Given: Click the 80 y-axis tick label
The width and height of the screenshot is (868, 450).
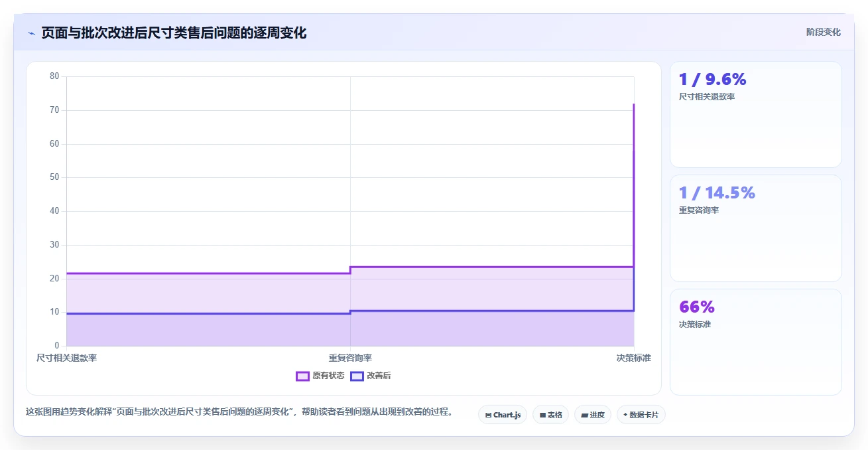Looking at the screenshot, I should click(54, 76).
